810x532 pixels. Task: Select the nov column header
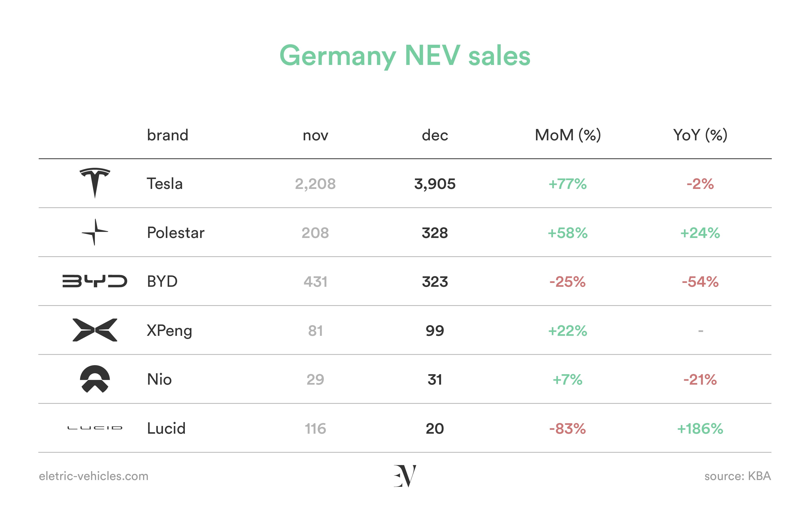click(315, 136)
